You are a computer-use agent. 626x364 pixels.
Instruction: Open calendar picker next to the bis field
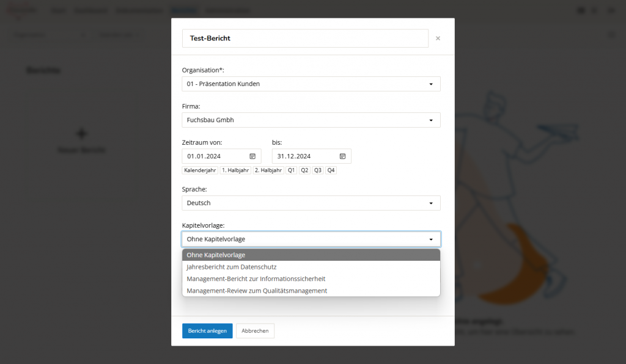pyautogui.click(x=342, y=156)
